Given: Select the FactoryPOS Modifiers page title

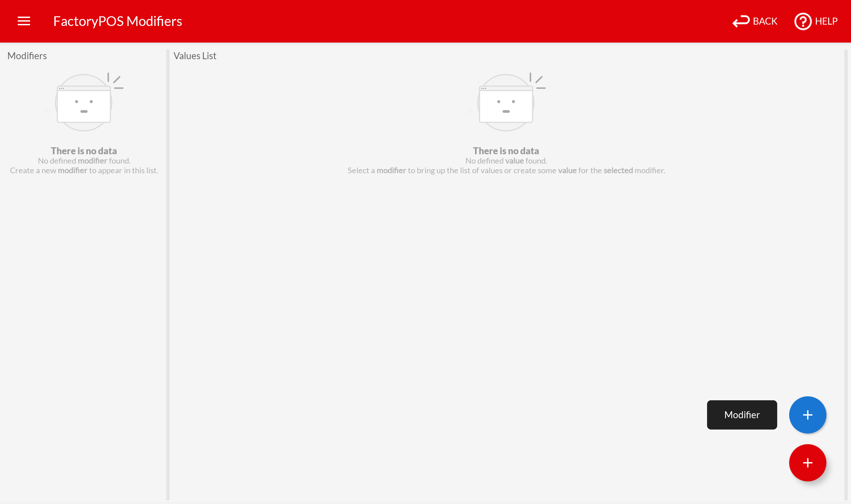Looking at the screenshot, I should click(x=117, y=21).
